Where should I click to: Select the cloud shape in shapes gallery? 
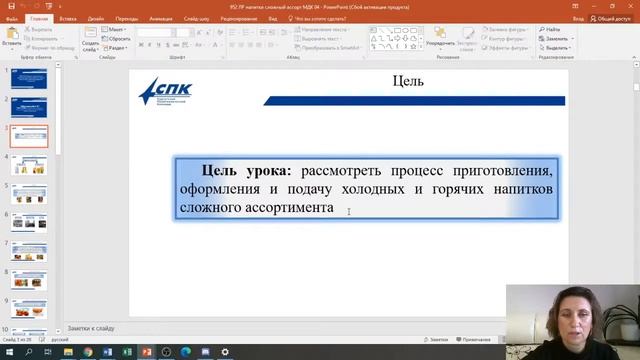click(x=413, y=38)
